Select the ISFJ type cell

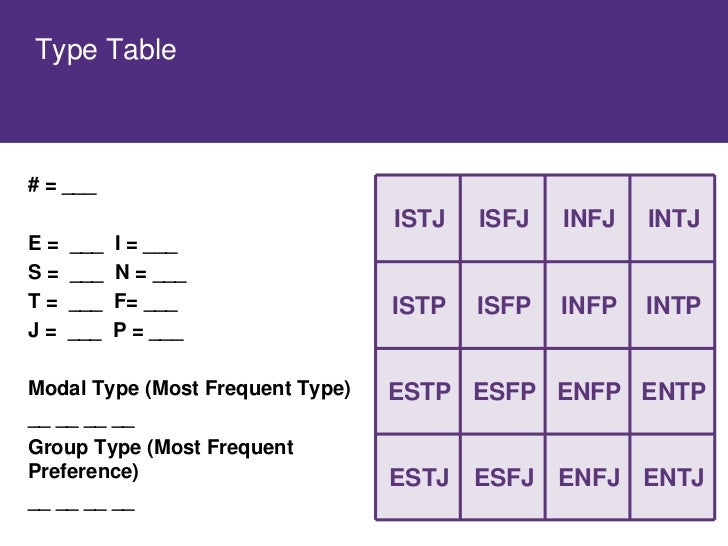[x=503, y=218]
